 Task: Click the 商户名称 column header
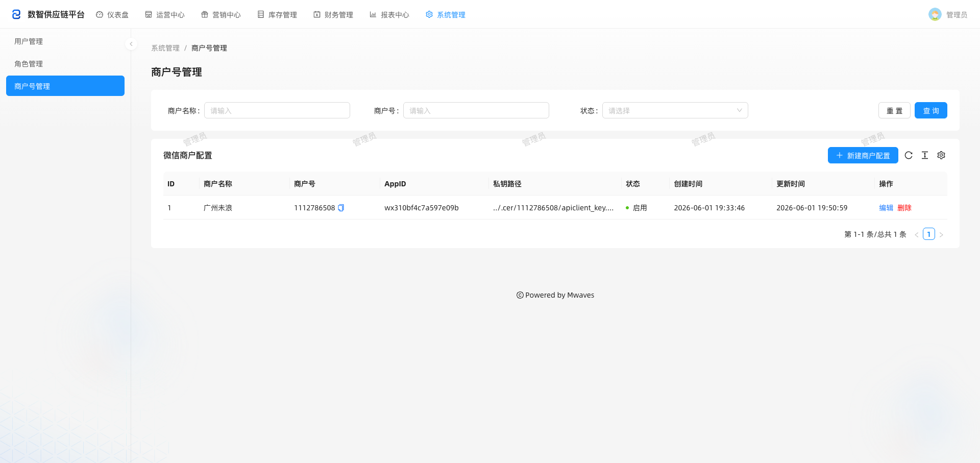tap(244, 184)
